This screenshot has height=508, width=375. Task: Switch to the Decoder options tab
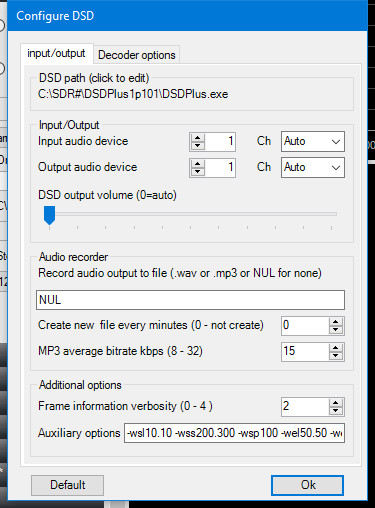(x=137, y=55)
